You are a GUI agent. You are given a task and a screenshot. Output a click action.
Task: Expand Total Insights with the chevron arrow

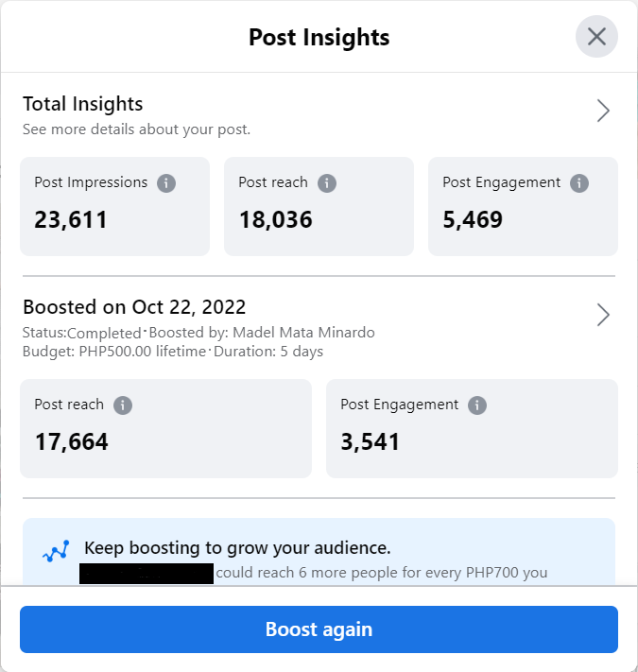coord(603,112)
